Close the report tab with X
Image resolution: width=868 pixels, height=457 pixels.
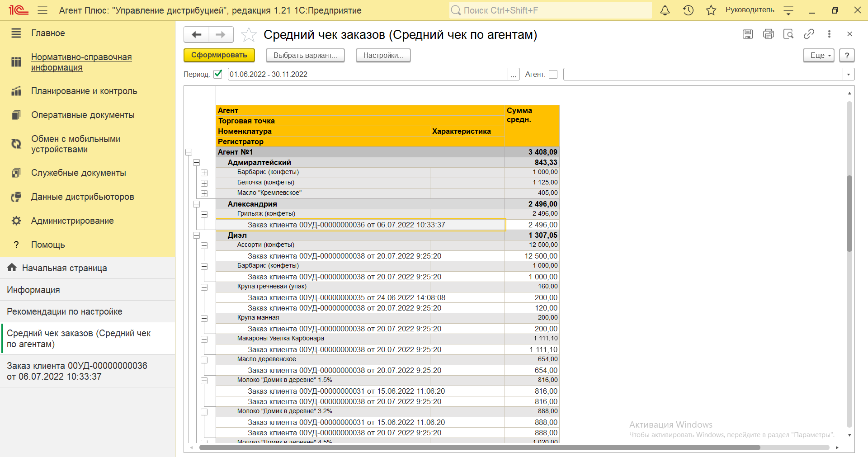tap(849, 34)
